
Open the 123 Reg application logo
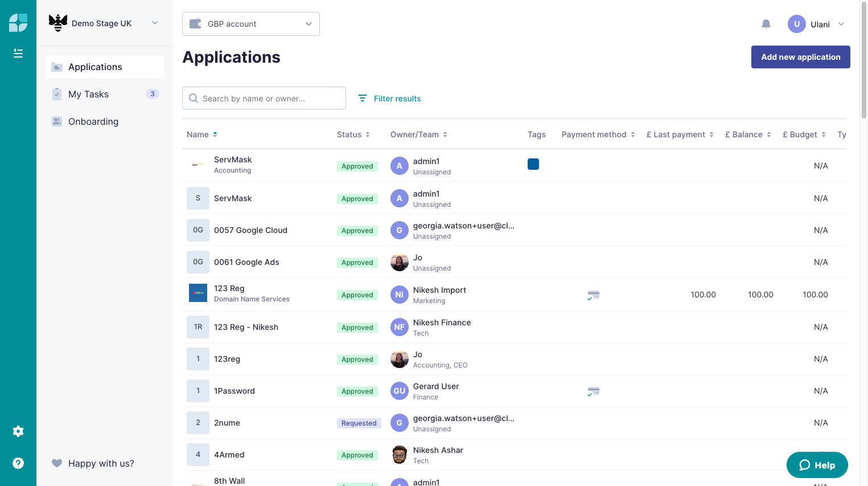pyautogui.click(x=198, y=293)
